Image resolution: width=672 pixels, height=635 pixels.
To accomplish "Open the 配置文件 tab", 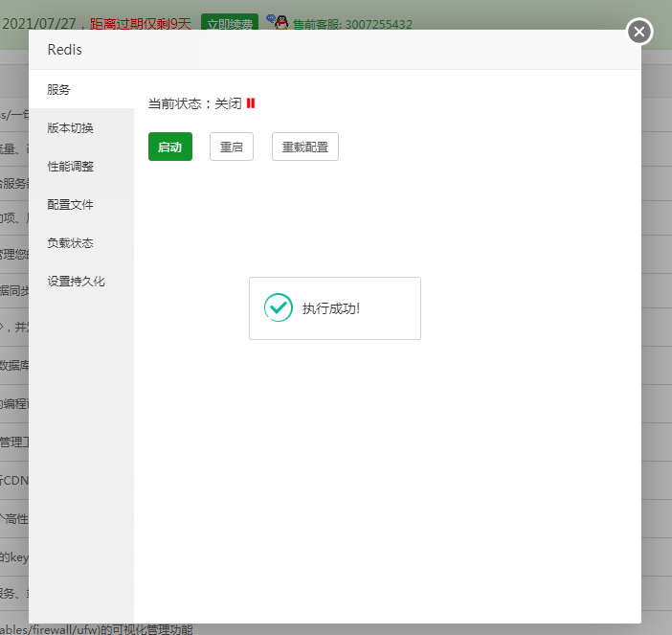I will pos(81,205).
